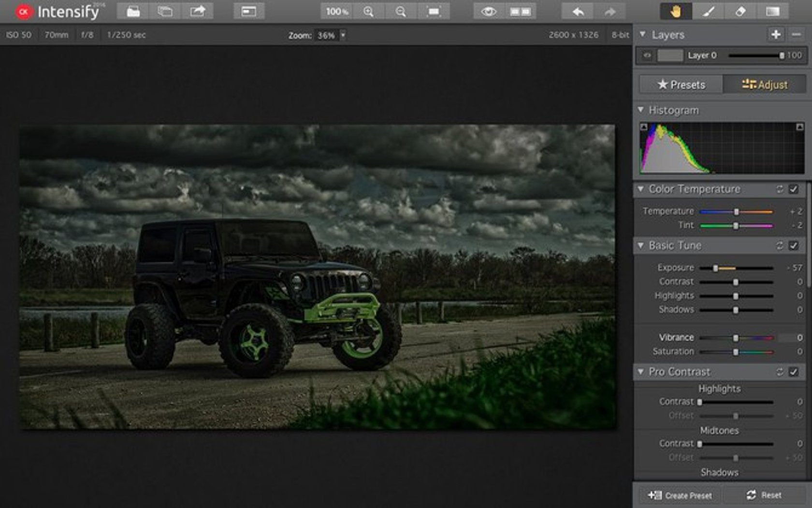The image size is (812, 508).
Task: Collapse the Basic Tune panel
Action: (642, 246)
